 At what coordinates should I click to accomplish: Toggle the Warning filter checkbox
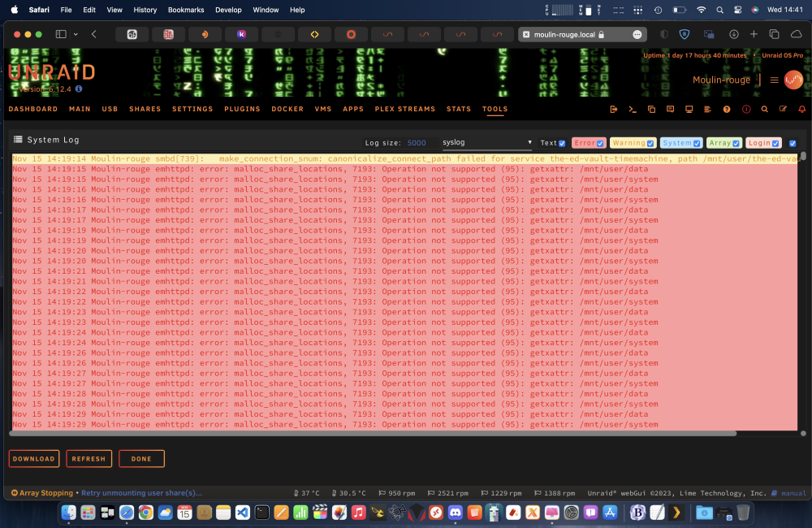[x=650, y=144]
